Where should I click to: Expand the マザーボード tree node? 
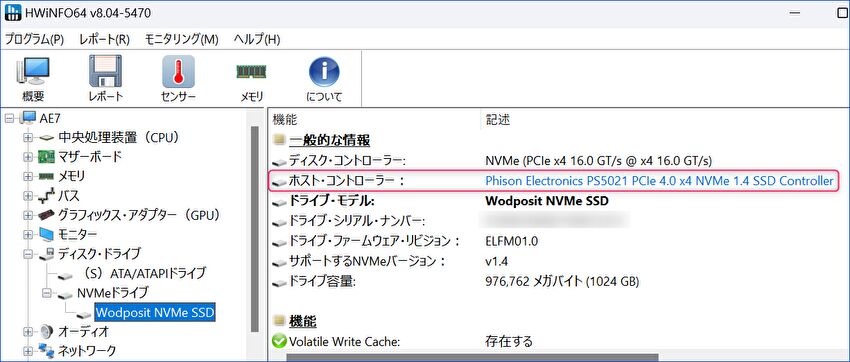coord(28,157)
